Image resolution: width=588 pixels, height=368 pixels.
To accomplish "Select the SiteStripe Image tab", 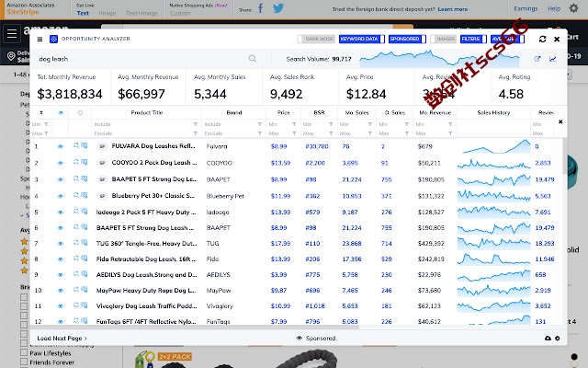I will point(107,13).
